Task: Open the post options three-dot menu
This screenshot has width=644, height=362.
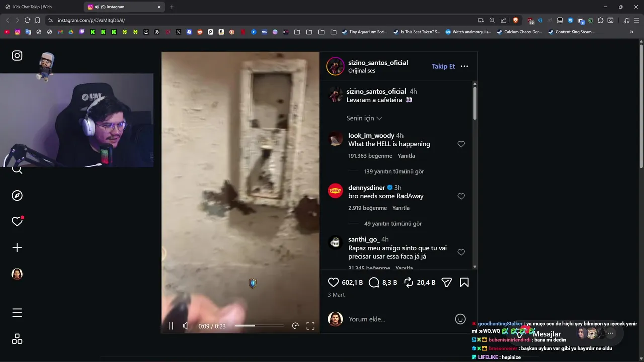Action: [x=464, y=66]
